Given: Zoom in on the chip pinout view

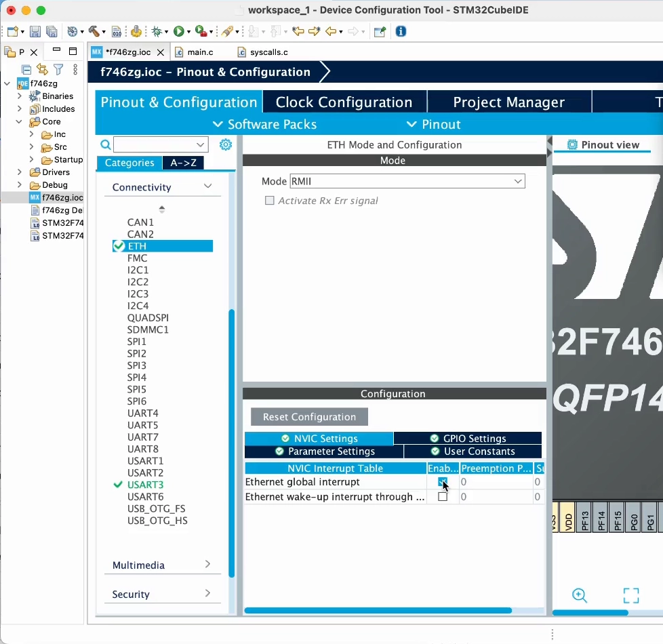Looking at the screenshot, I should 580,595.
